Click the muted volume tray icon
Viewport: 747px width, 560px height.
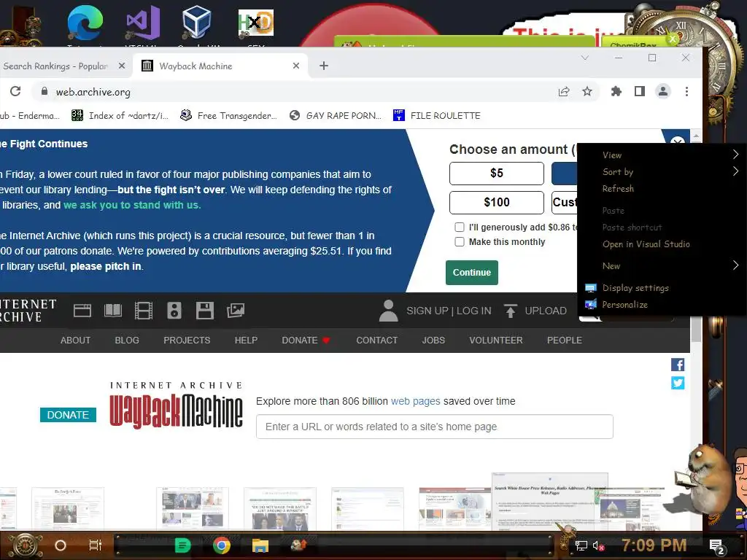pos(598,545)
